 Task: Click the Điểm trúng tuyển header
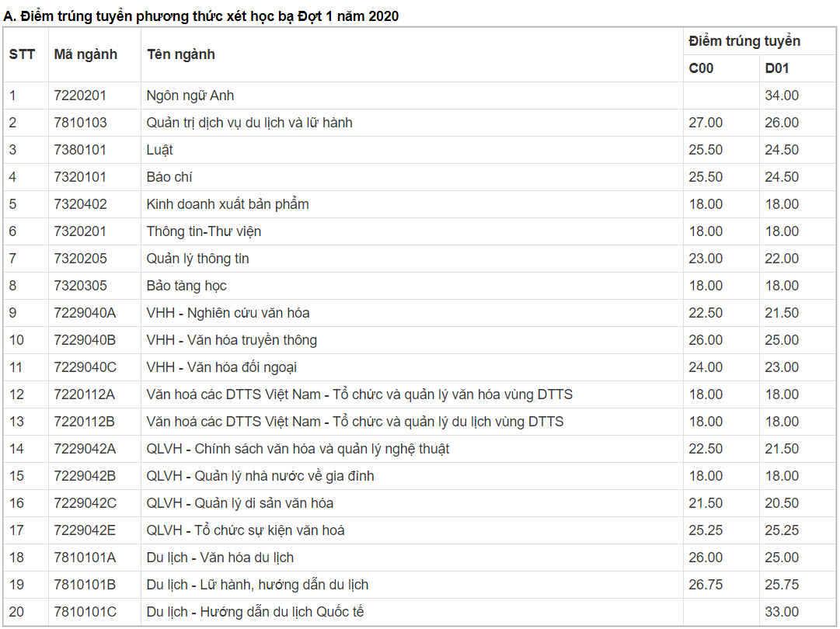point(744,41)
